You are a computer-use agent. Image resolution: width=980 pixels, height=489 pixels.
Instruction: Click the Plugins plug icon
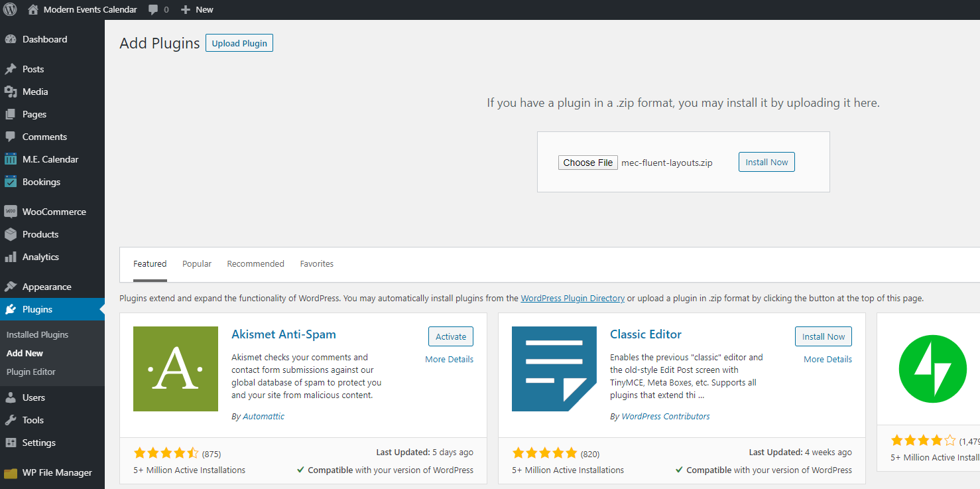(x=11, y=309)
